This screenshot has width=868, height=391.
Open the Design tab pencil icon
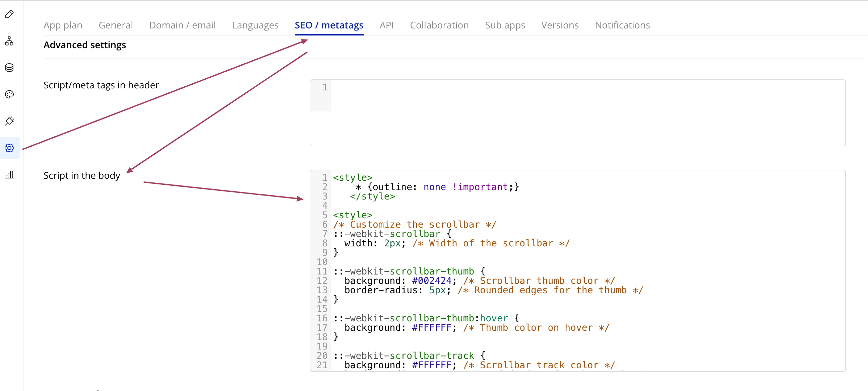pyautogui.click(x=9, y=14)
